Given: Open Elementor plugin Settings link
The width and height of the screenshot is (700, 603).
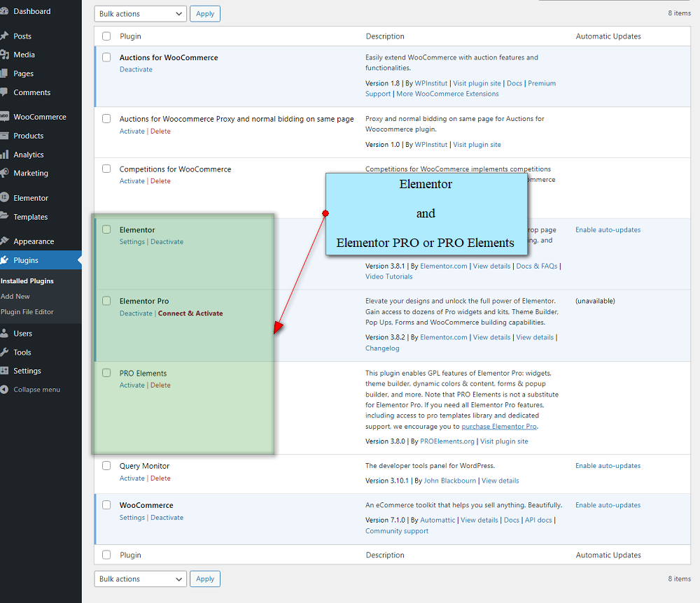Looking at the screenshot, I should (x=132, y=242).
